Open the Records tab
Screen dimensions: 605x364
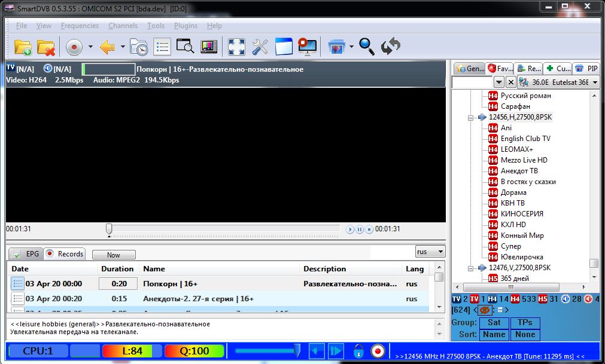coord(65,254)
